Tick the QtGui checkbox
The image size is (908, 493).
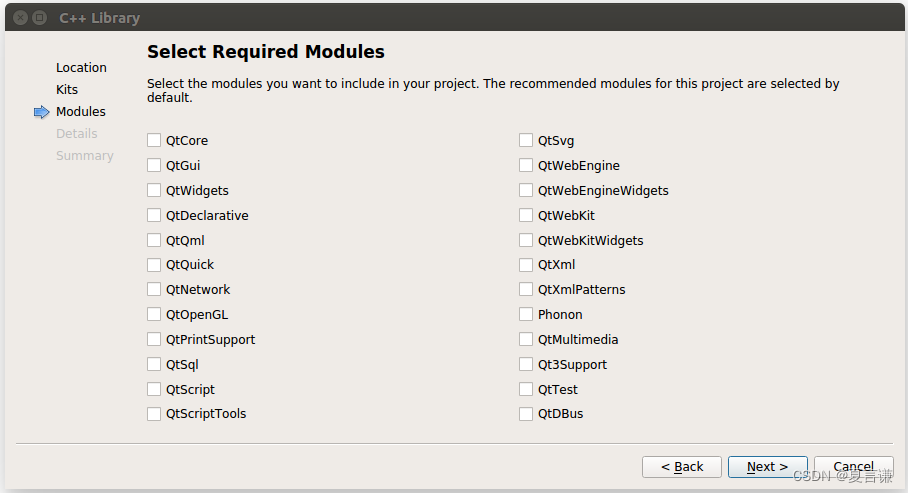[x=154, y=165]
